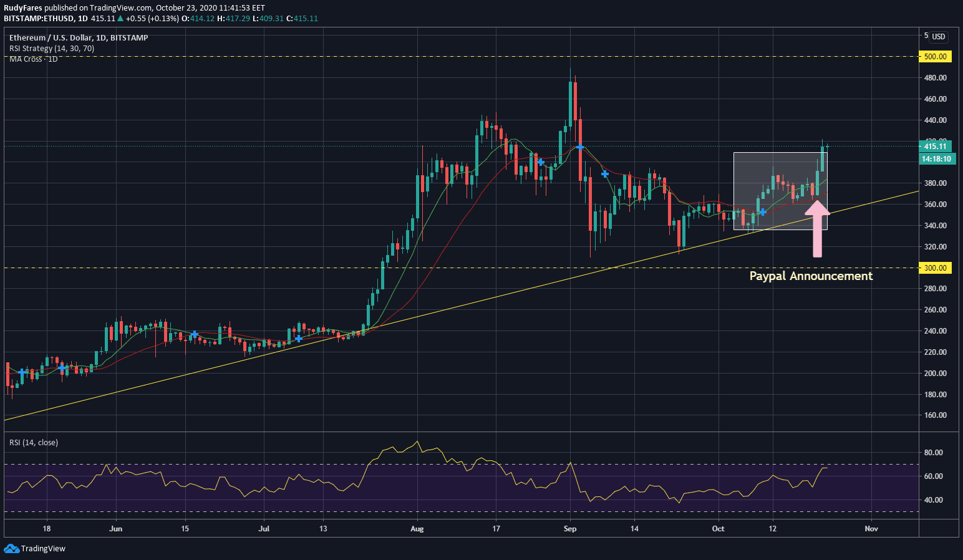Click the RSI Strategy (14, 30, 70) legend

(52, 48)
